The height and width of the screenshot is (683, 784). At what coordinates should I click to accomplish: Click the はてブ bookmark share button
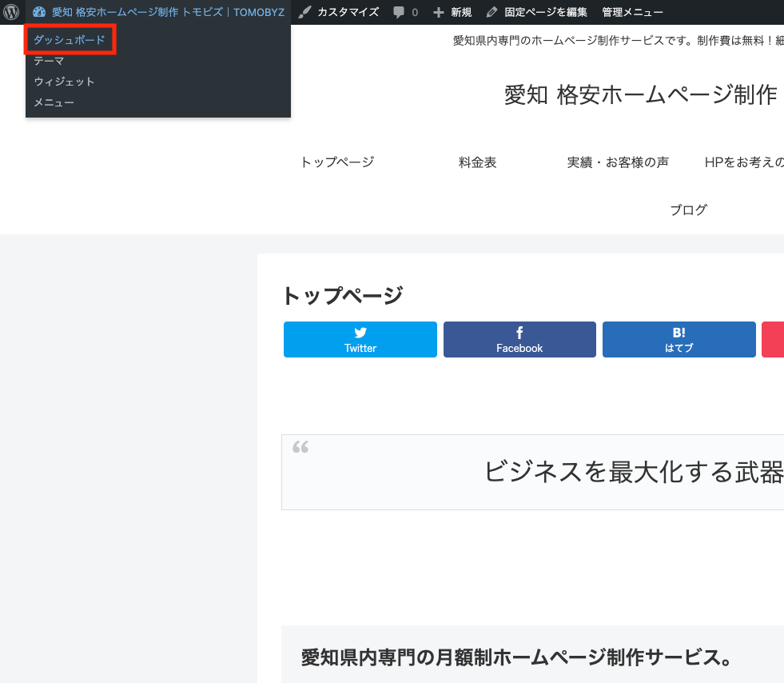(x=679, y=339)
